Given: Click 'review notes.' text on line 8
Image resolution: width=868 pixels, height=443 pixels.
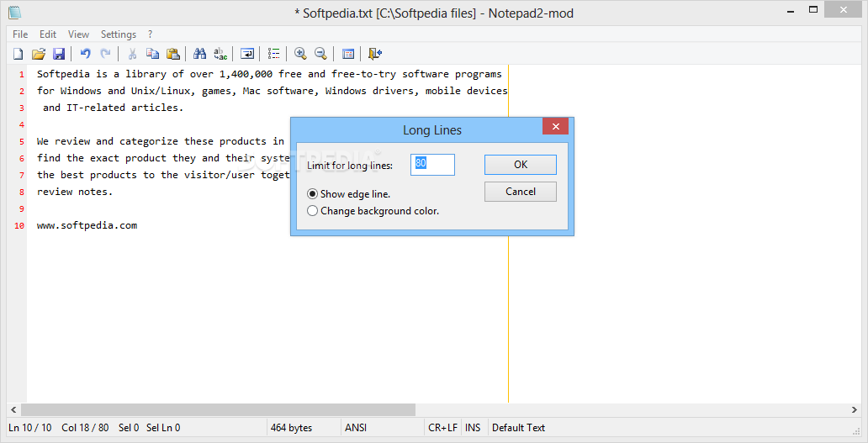Looking at the screenshot, I should click(75, 192).
